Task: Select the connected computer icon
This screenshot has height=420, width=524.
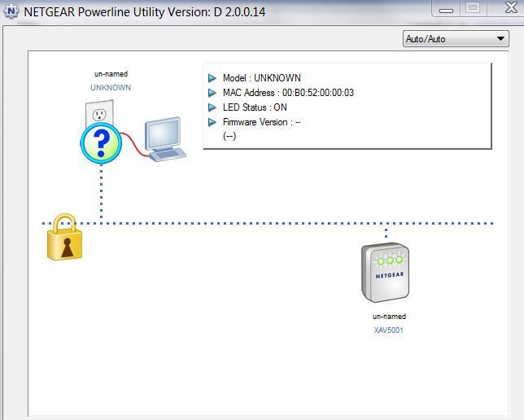Action: coord(165,139)
